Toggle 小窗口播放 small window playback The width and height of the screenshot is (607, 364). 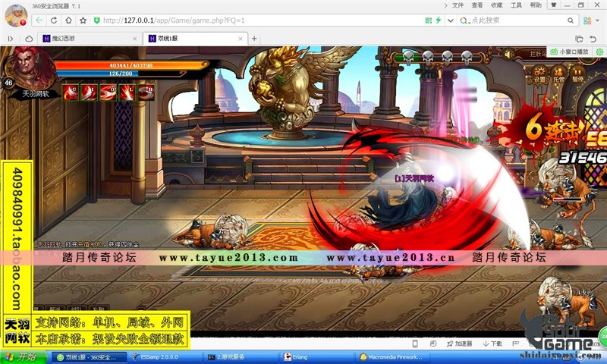pos(569,52)
